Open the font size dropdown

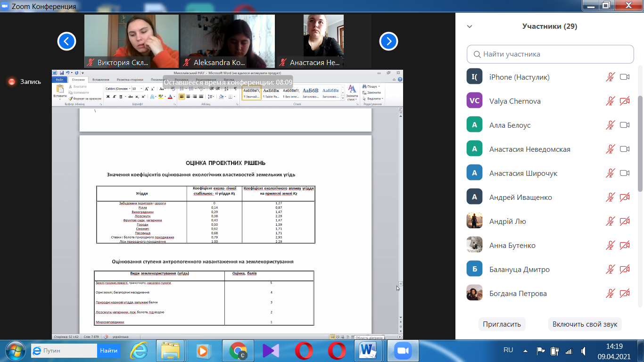point(141,89)
